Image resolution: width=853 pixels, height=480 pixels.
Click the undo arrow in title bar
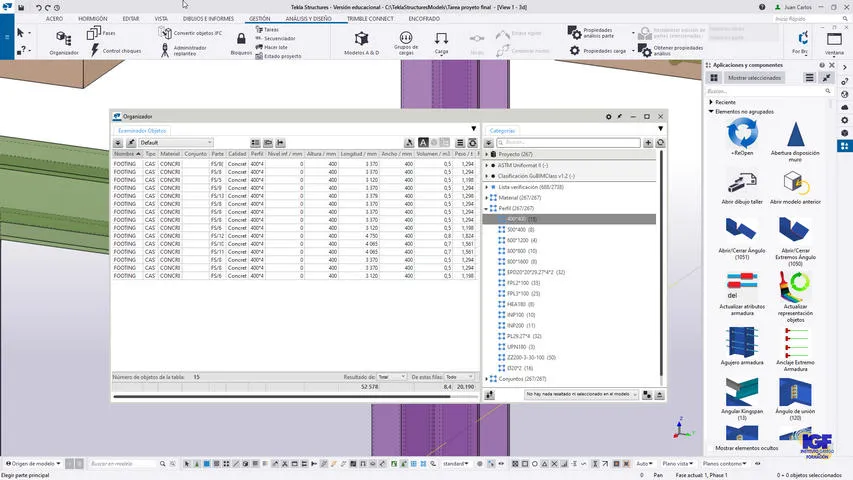[39, 8]
